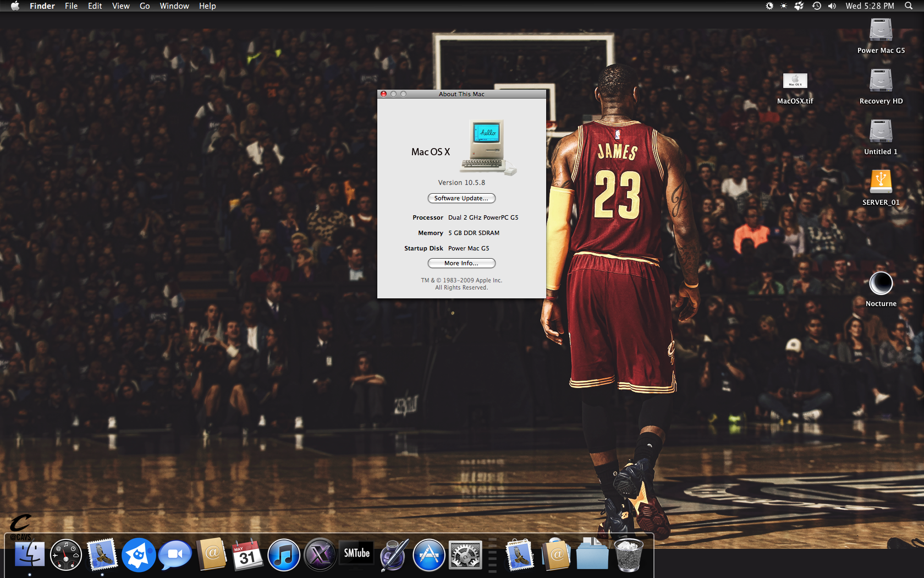Close the About This Mac window
This screenshot has height=578, width=924.
click(384, 94)
